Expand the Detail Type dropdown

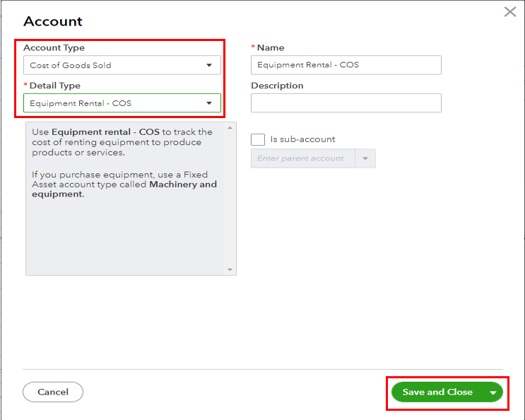pos(122,103)
